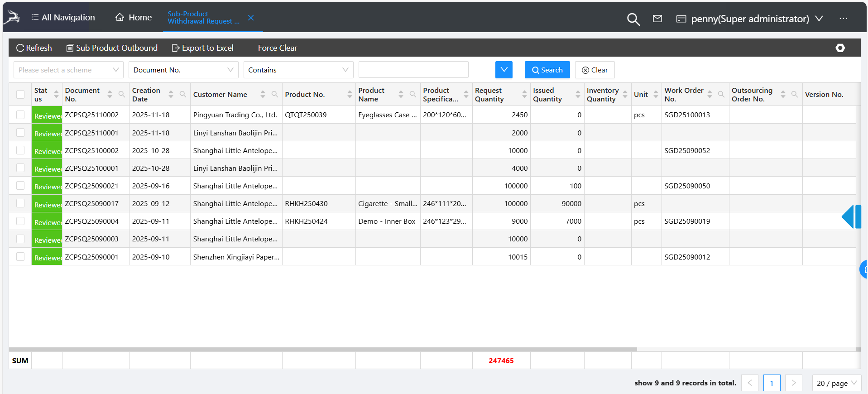Image resolution: width=868 pixels, height=394 pixels.
Task: Expand the Document No. field dropdown
Action: coord(183,70)
